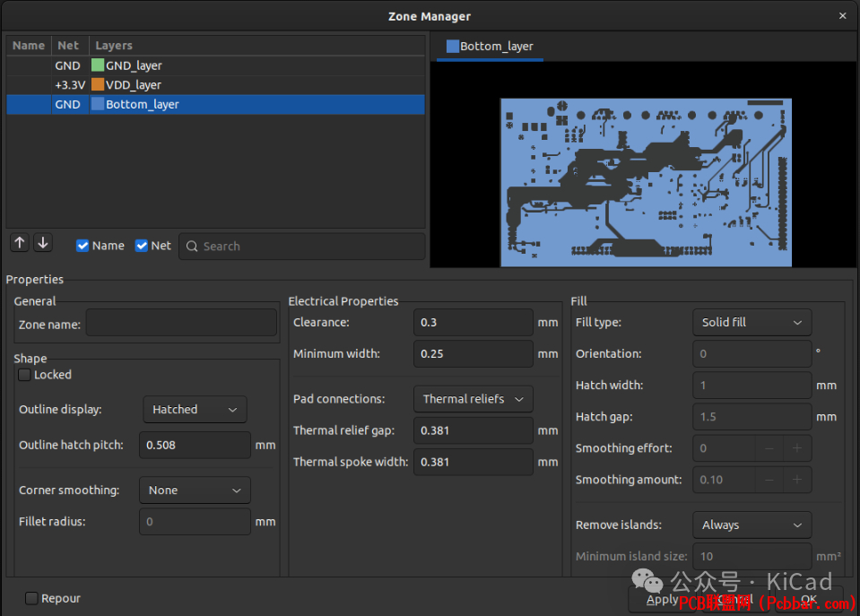Click the Thermal relief gap field

tap(473, 430)
